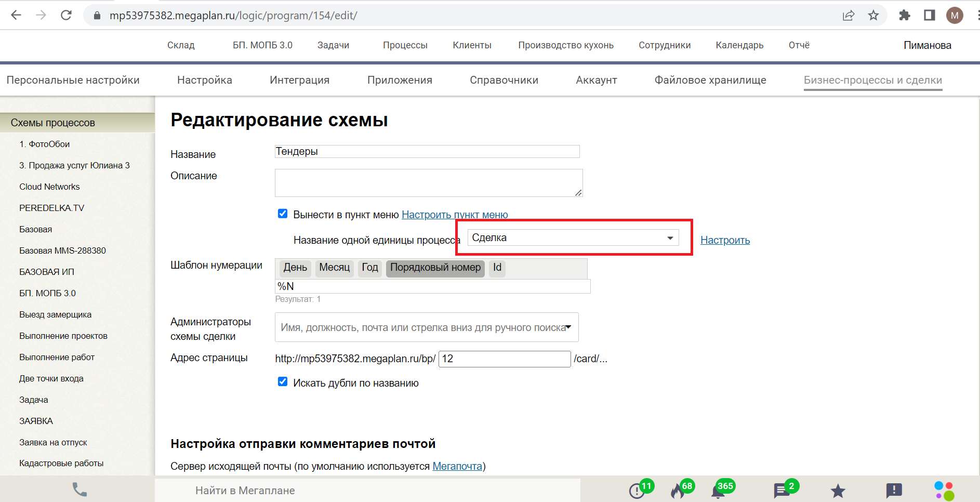
Task: Click the page address field containing 12
Action: [505, 359]
